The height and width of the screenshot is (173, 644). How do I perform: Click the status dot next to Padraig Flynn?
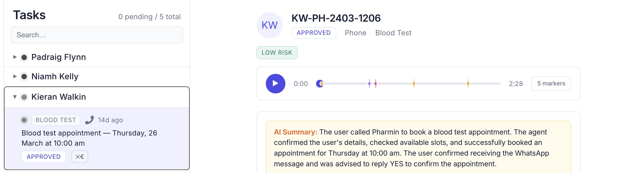(24, 57)
